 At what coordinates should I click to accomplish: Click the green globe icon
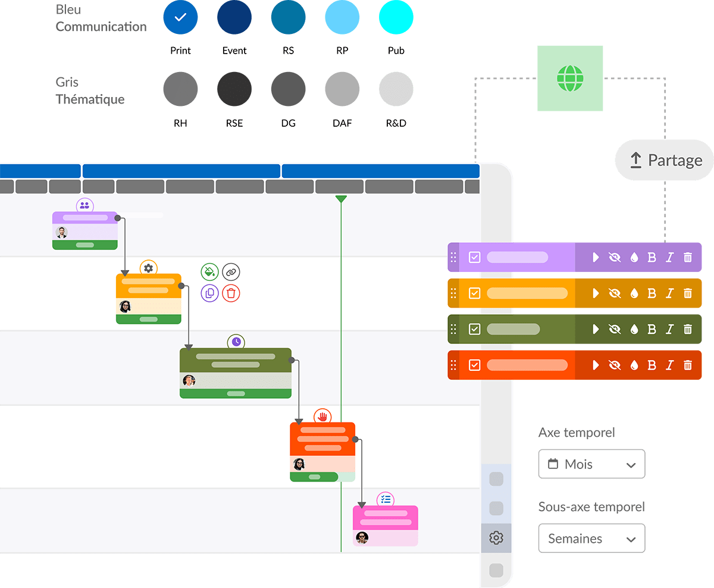point(570,79)
